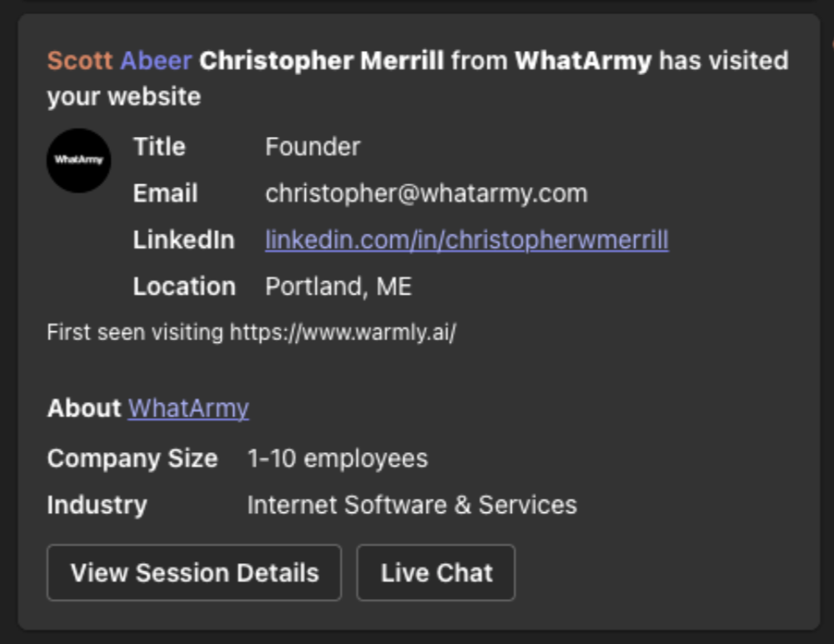Click the email christopher@whatarmy.com

click(x=426, y=194)
